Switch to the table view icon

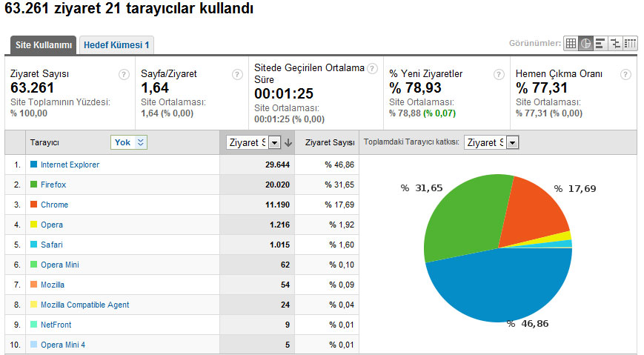(571, 44)
